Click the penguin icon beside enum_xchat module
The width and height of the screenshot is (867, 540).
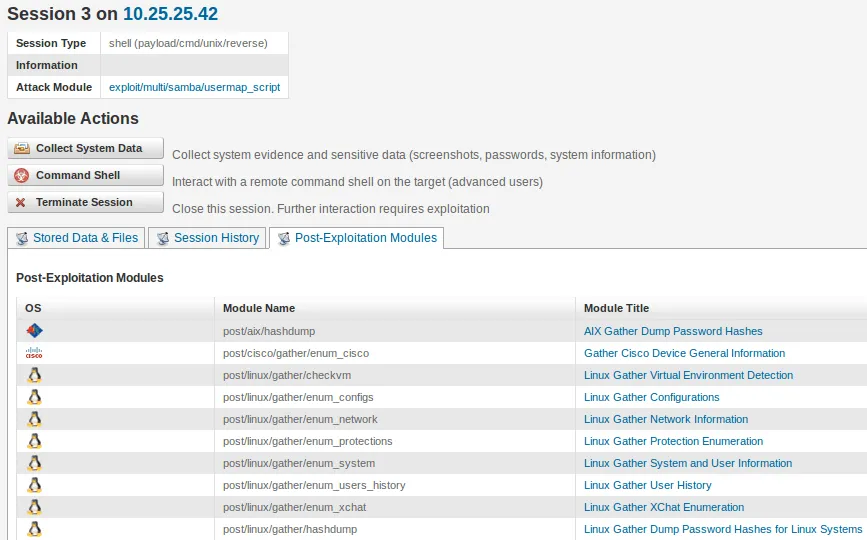click(34, 507)
